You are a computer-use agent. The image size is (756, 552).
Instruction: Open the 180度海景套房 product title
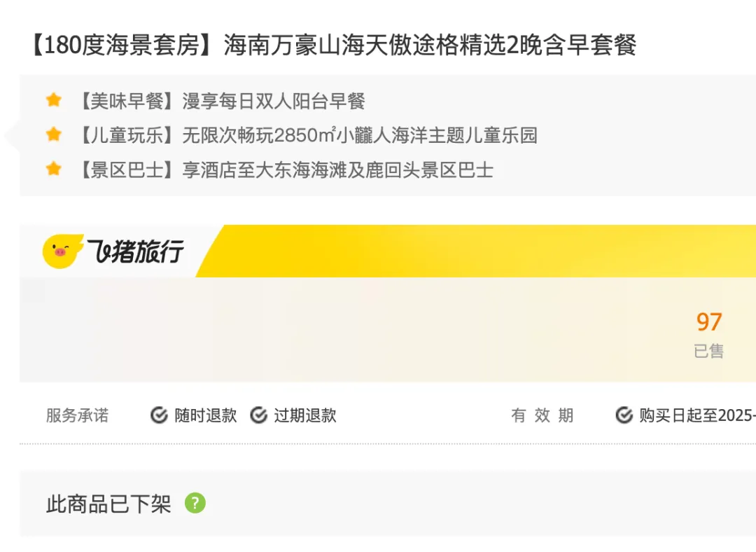(x=332, y=46)
